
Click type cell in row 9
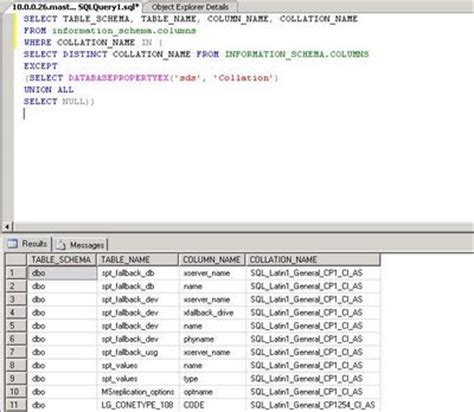click(x=212, y=379)
